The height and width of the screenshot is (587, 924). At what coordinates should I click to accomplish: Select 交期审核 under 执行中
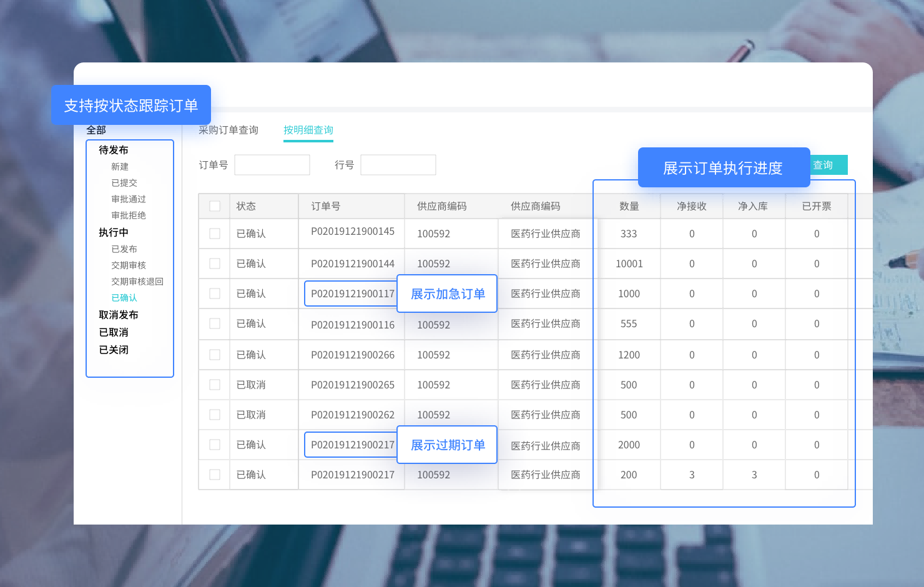129,265
